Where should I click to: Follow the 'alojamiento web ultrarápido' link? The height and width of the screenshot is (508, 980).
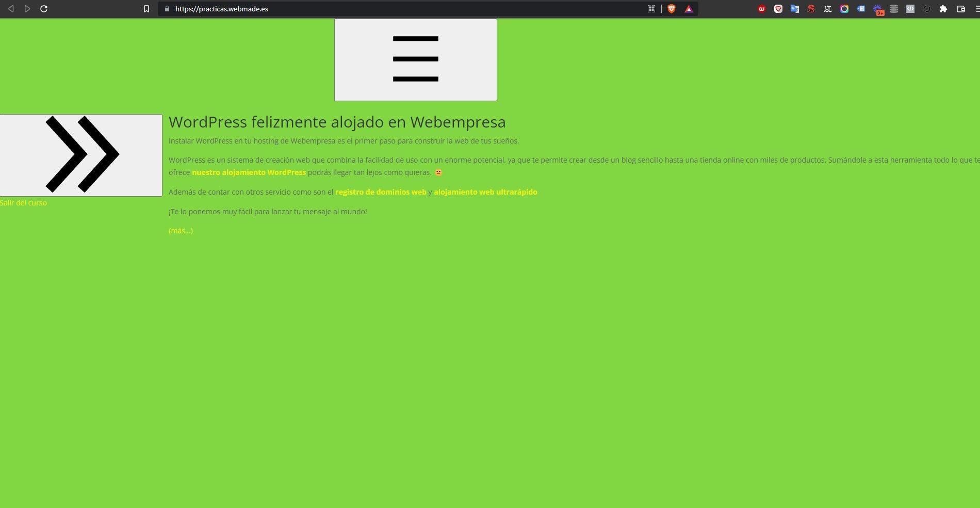[485, 192]
